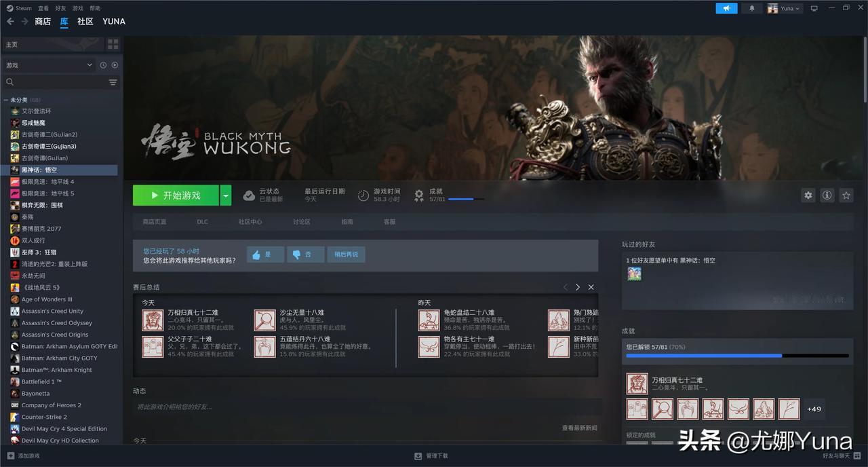Viewport: 868px width, 467px height.
Task: Add game to favorites star
Action: click(846, 195)
